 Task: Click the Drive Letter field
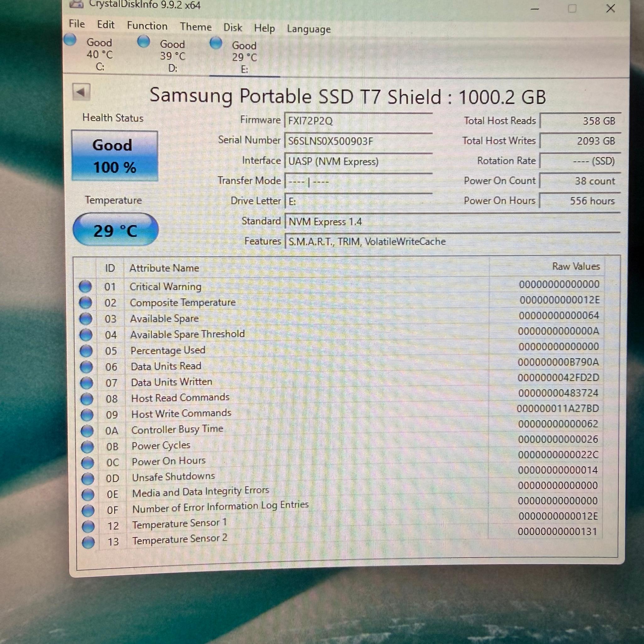pos(358,201)
